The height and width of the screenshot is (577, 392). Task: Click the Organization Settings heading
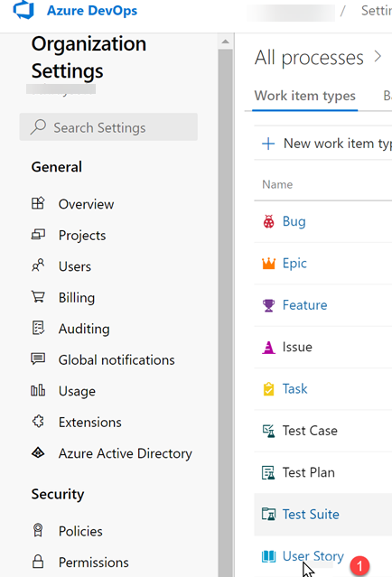[89, 57]
